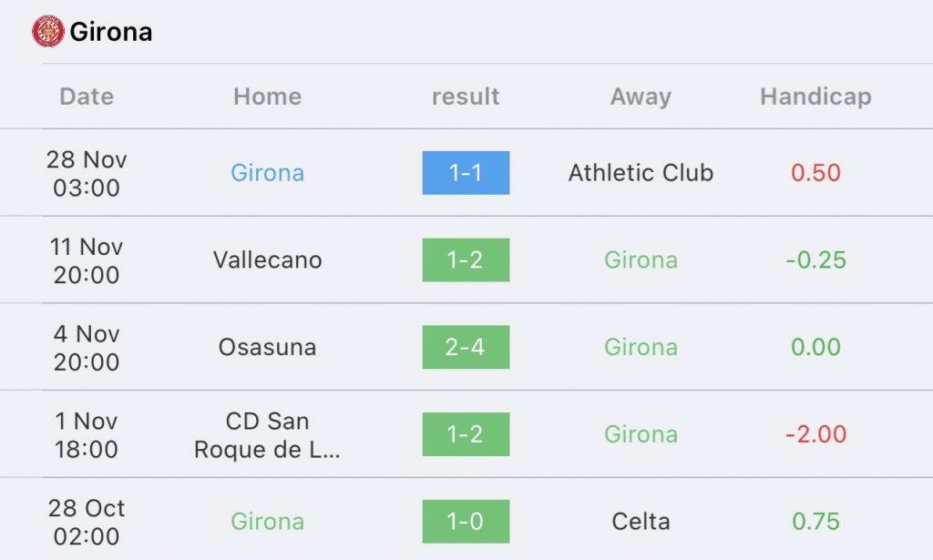Click the -2.00 handicap value
The image size is (933, 560).
pyautogui.click(x=815, y=434)
